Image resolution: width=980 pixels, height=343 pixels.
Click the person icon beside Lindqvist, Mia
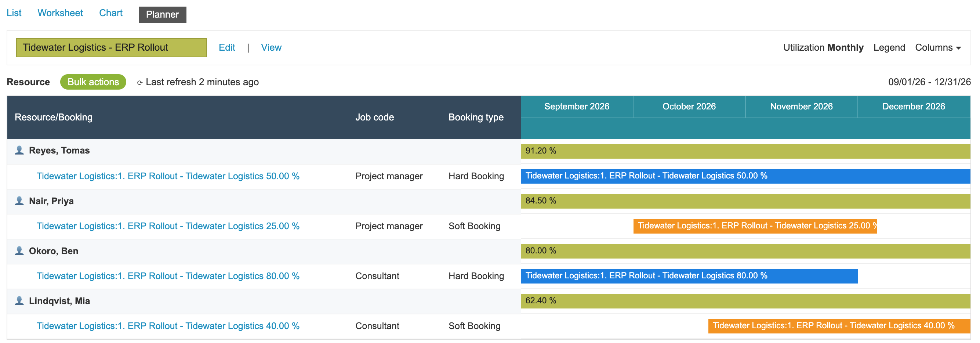click(19, 300)
